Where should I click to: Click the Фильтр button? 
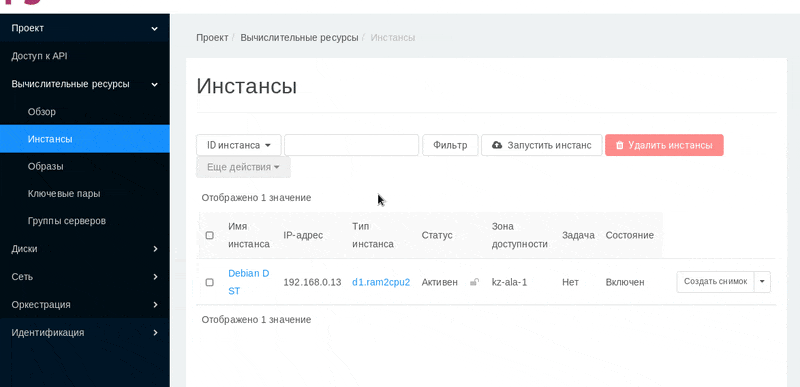click(x=450, y=145)
